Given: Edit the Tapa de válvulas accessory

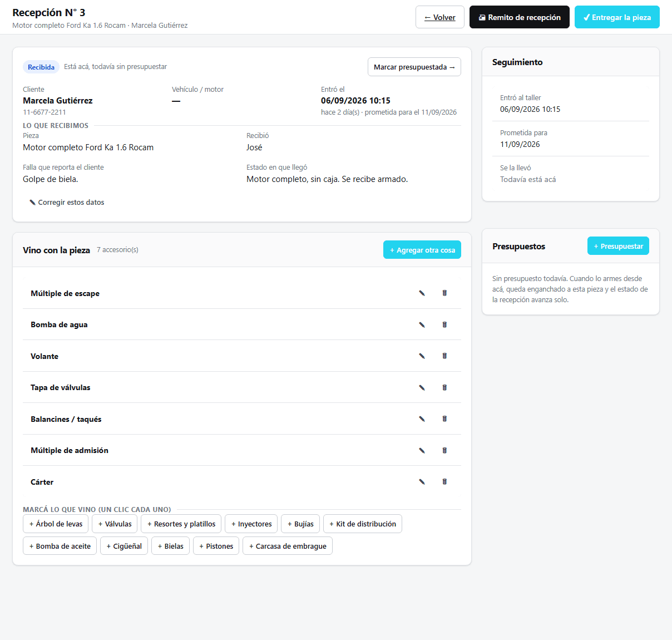Looking at the screenshot, I should [422, 387].
